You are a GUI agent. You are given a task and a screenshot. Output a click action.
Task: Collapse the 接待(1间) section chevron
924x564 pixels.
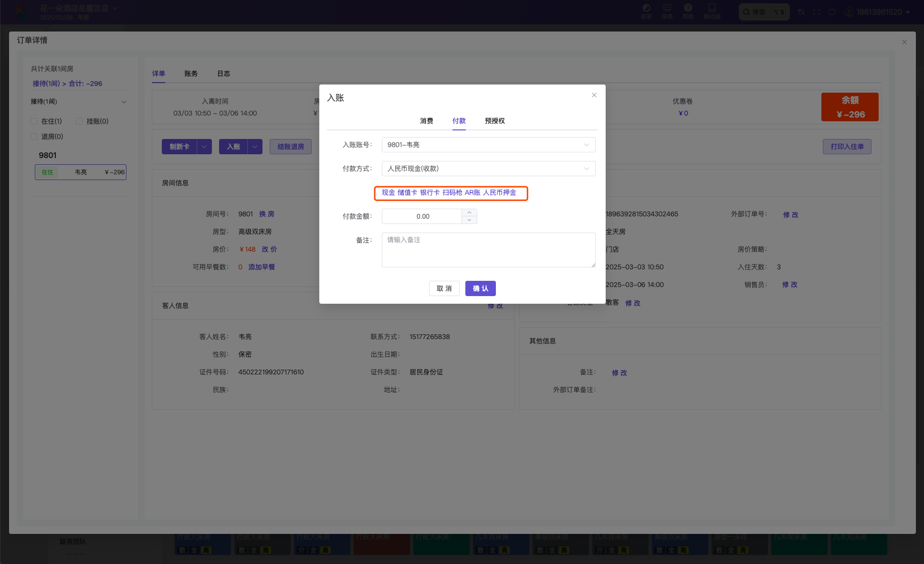tap(124, 102)
